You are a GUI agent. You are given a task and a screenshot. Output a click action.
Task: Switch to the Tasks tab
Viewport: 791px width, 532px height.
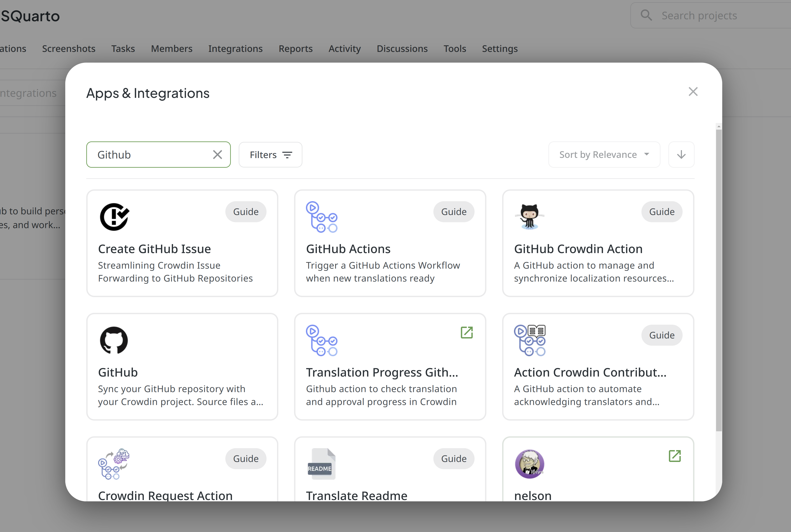[x=123, y=49]
